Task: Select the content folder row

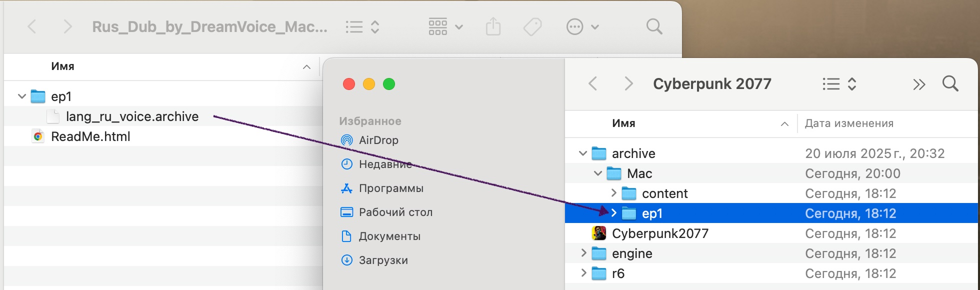Action: (771, 193)
